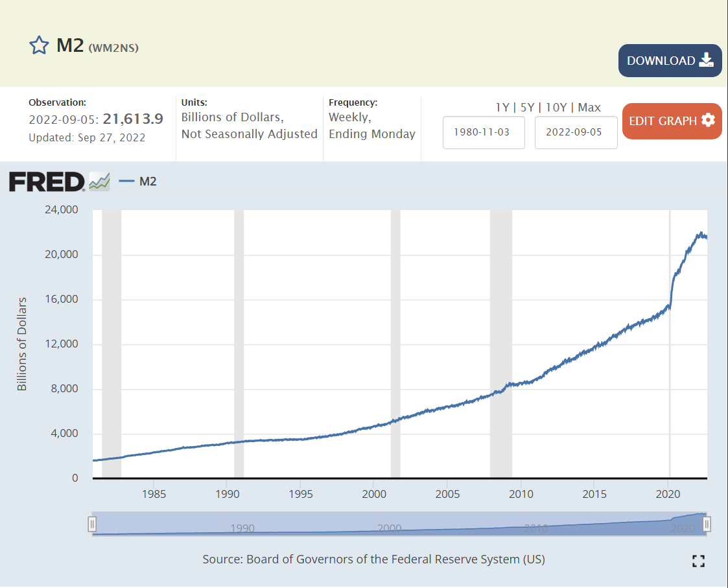This screenshot has width=728, height=588.
Task: Click the gear icon on Edit Graph
Action: (708, 121)
